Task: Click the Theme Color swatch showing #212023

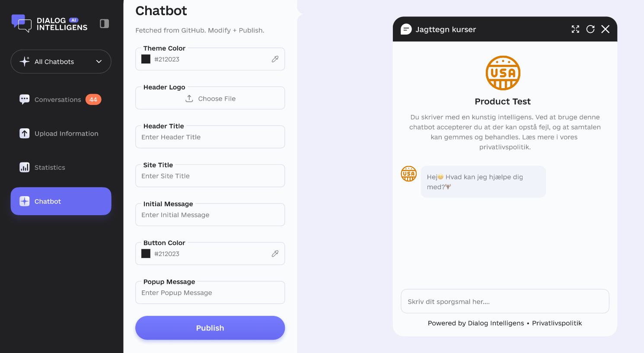Action: pos(146,59)
